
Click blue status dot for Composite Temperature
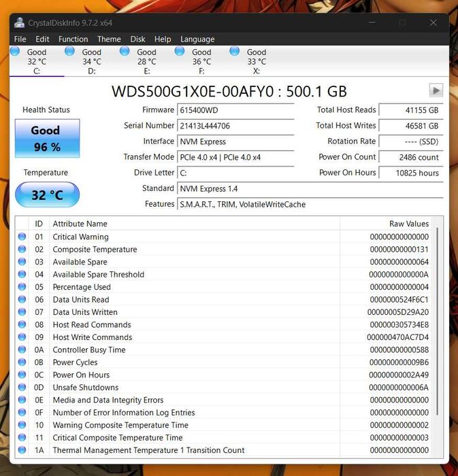[x=22, y=249]
